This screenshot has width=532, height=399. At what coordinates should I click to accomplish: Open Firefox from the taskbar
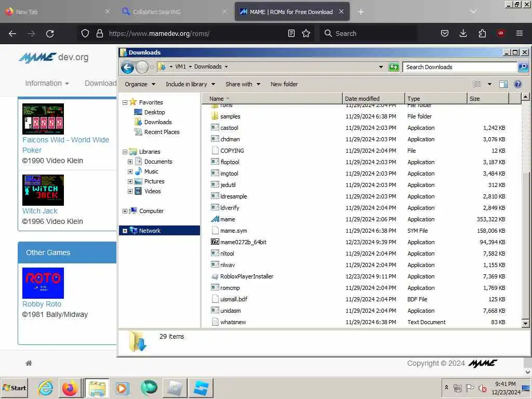click(x=70, y=388)
